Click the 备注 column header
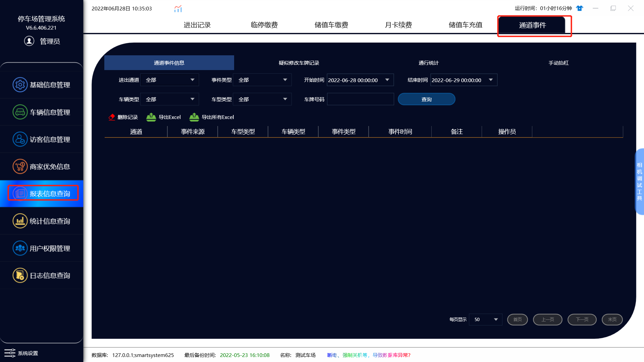 click(457, 132)
